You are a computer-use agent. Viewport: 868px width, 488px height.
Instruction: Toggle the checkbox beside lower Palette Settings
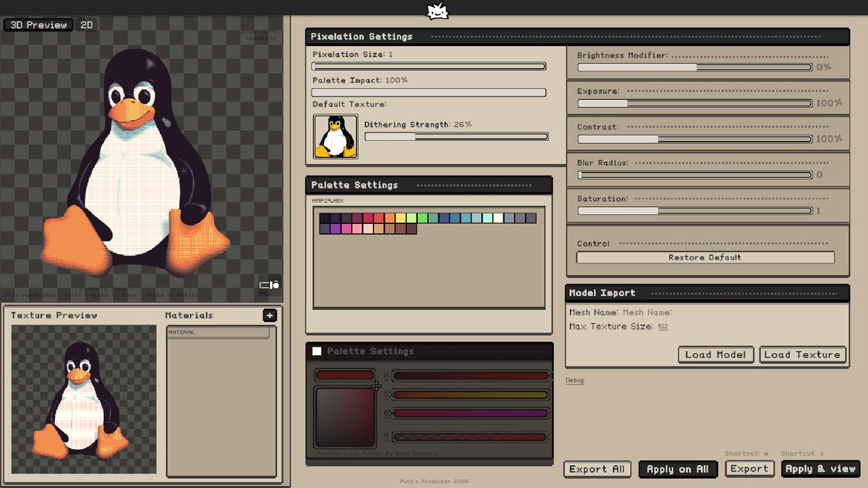317,351
